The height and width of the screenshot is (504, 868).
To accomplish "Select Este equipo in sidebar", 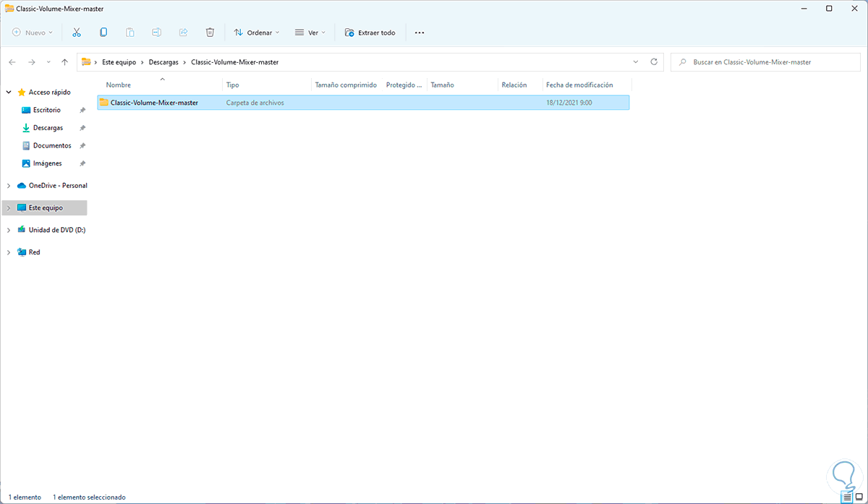I will 45,208.
